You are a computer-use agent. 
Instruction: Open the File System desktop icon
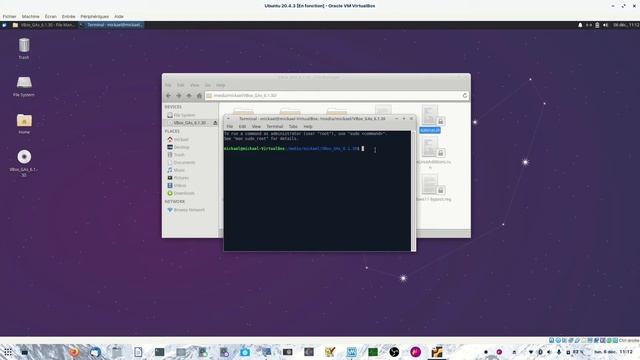(24, 86)
